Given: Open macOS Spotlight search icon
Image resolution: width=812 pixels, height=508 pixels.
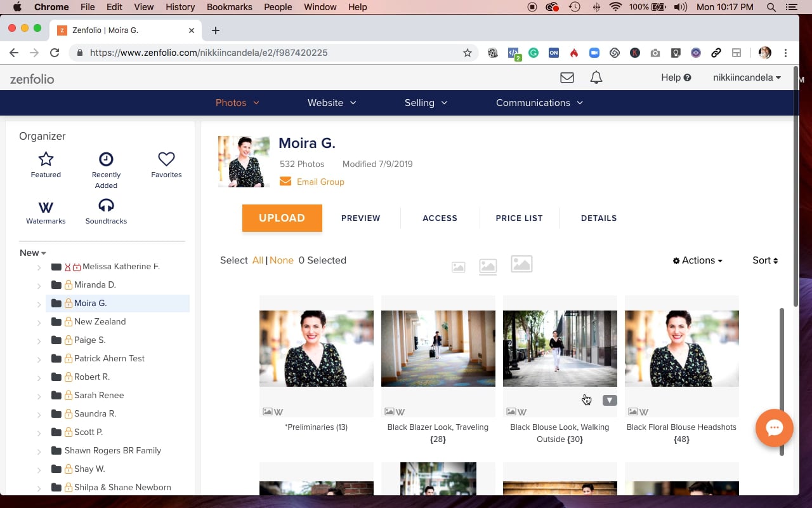Looking at the screenshot, I should (x=771, y=7).
